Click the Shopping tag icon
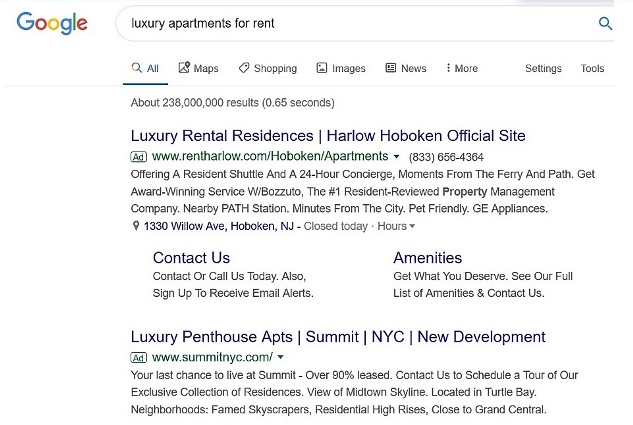633x425 pixels. pyautogui.click(x=243, y=68)
